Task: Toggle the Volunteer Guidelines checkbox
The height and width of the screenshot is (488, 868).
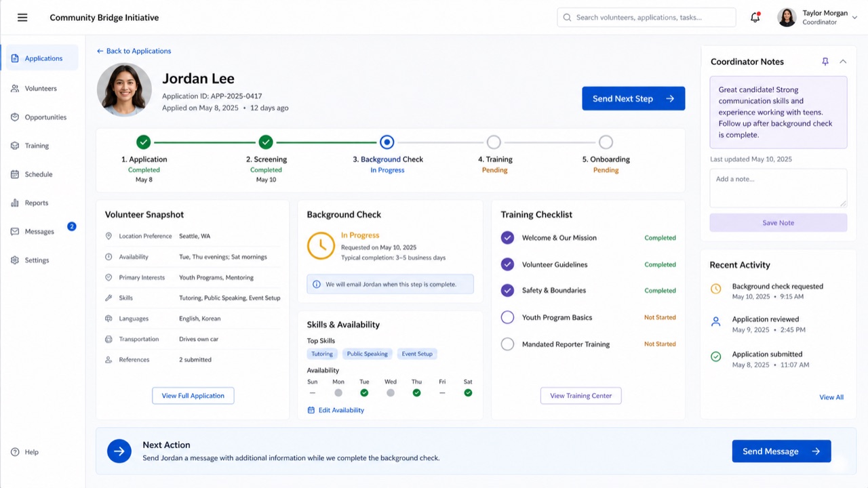Action: [507, 264]
